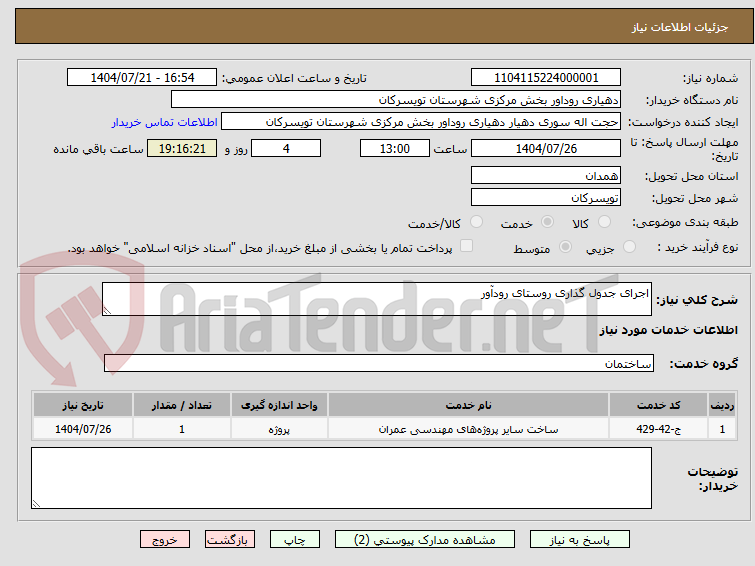
Task: Select the جزیی purchase type radio
Action: [629, 247]
